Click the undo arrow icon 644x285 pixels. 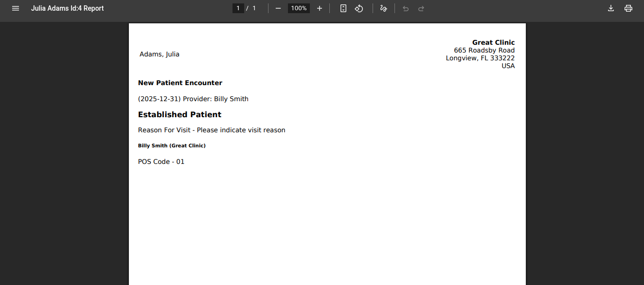pos(406,8)
